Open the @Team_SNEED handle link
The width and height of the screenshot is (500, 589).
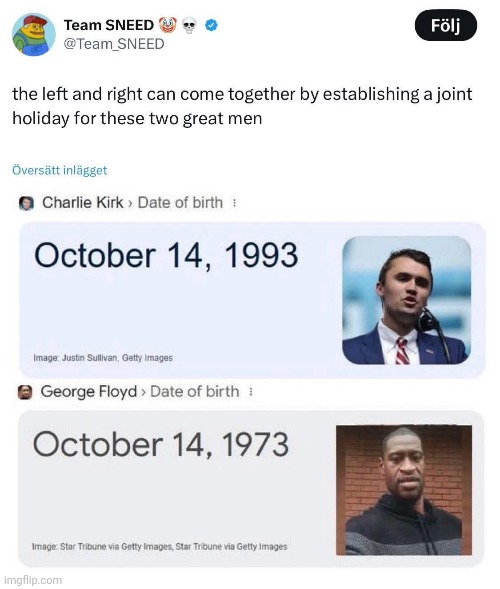tap(114, 44)
